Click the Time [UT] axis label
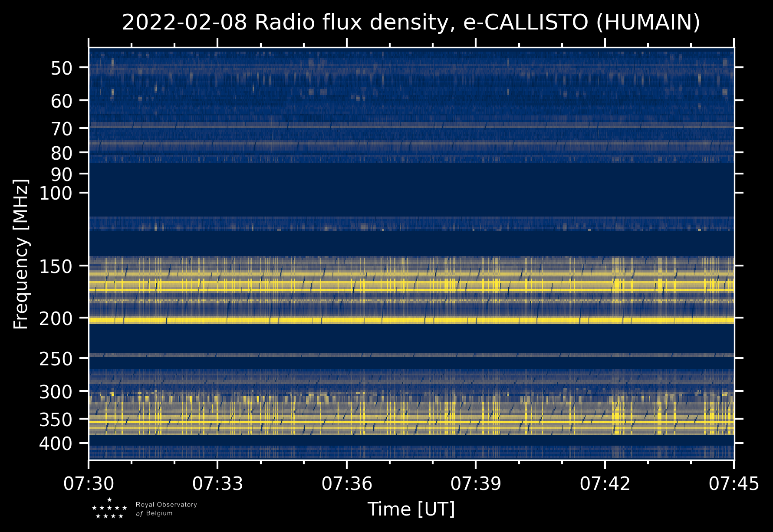Image resolution: width=773 pixels, height=532 pixels. pyautogui.click(x=411, y=509)
